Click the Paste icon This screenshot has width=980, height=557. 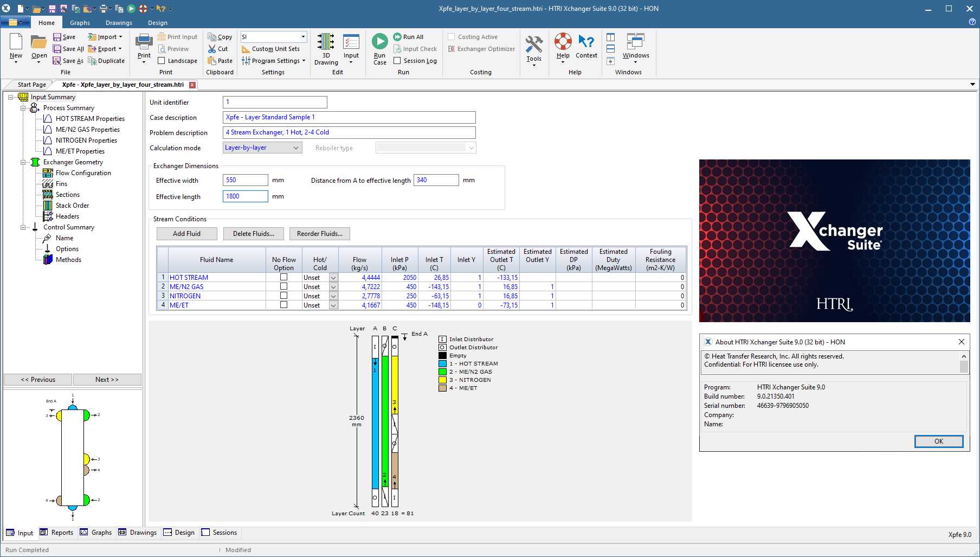pyautogui.click(x=212, y=61)
